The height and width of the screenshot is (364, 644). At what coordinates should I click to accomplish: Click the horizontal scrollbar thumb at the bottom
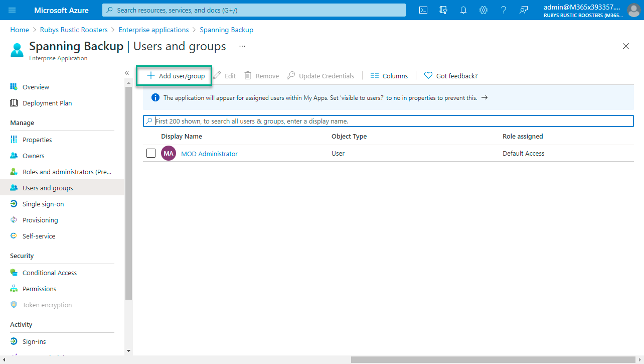pos(493,359)
